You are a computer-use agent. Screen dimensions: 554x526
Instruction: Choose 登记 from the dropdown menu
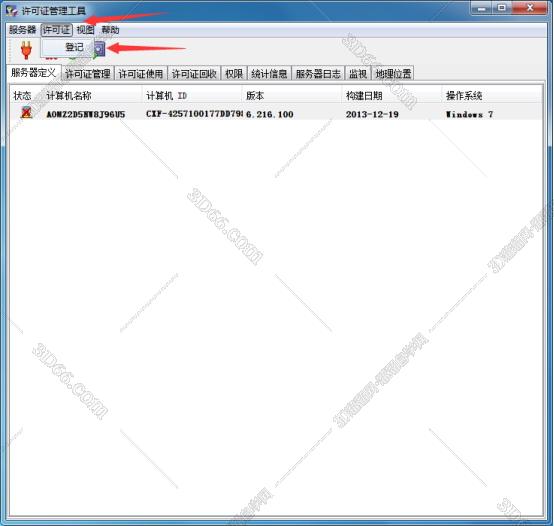click(x=67, y=47)
